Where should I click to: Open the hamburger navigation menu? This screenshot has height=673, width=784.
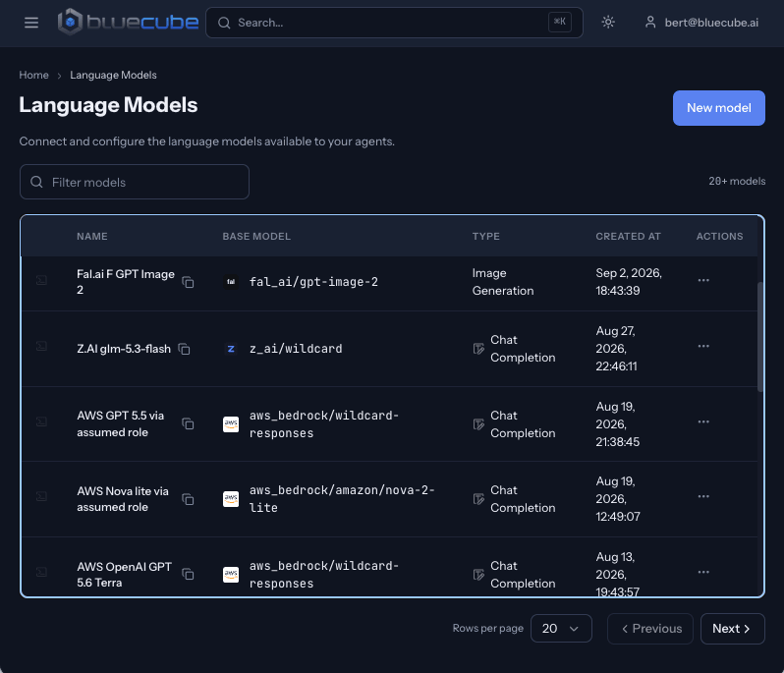(x=31, y=23)
